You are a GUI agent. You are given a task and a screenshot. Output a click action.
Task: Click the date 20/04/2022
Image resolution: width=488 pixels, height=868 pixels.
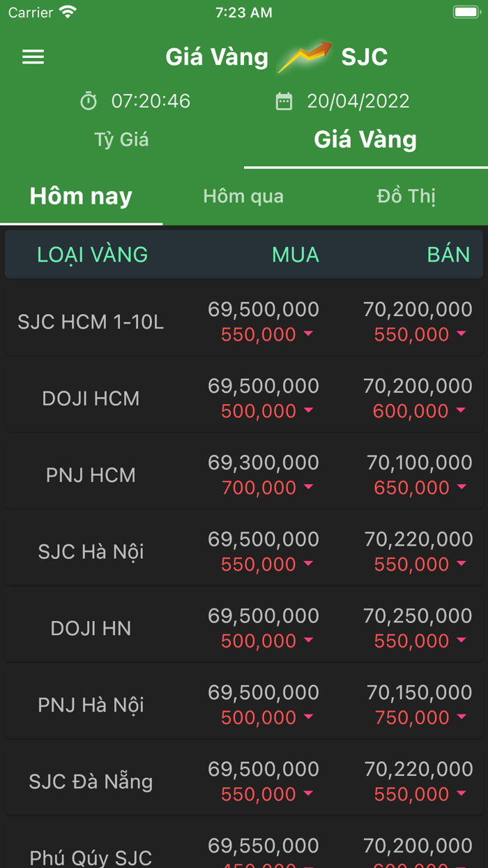(x=358, y=100)
